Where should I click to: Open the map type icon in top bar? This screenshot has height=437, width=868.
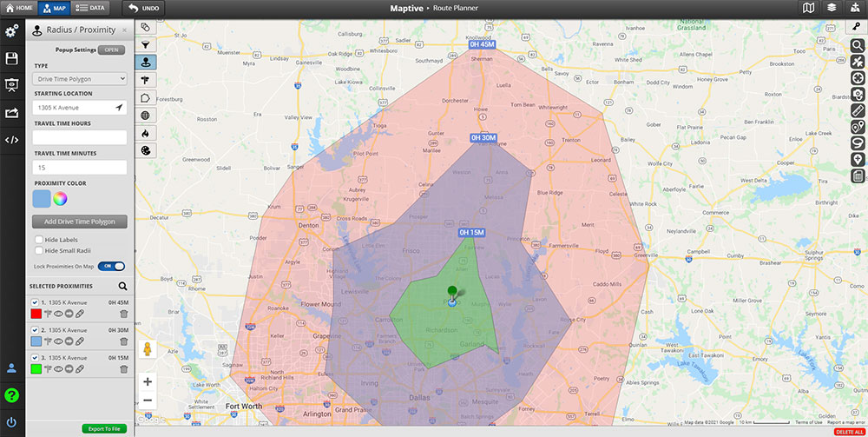[809, 8]
